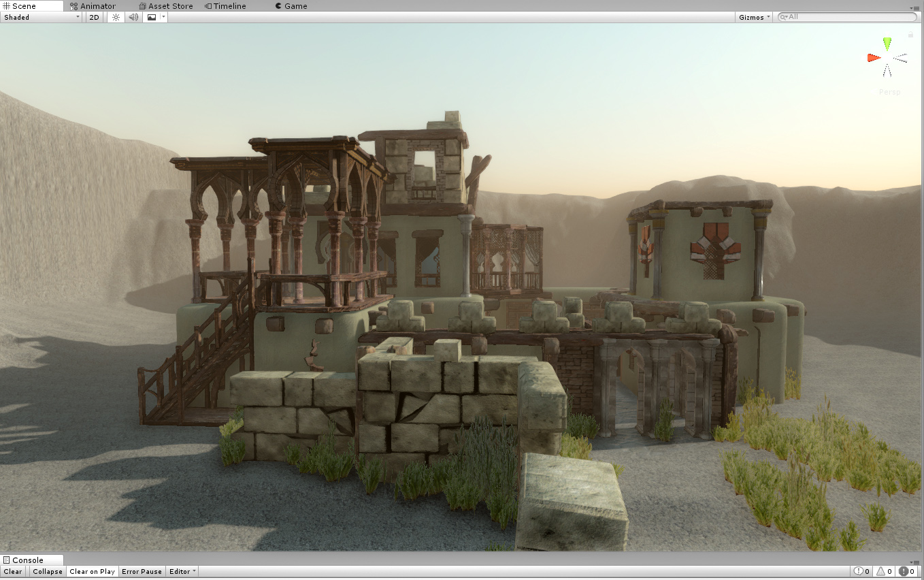Toggle console error messages counter

[x=907, y=572]
